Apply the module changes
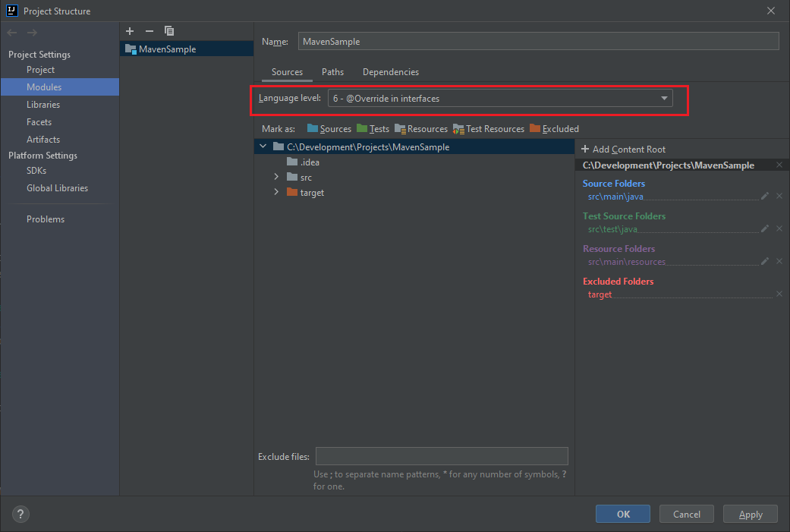 point(750,514)
